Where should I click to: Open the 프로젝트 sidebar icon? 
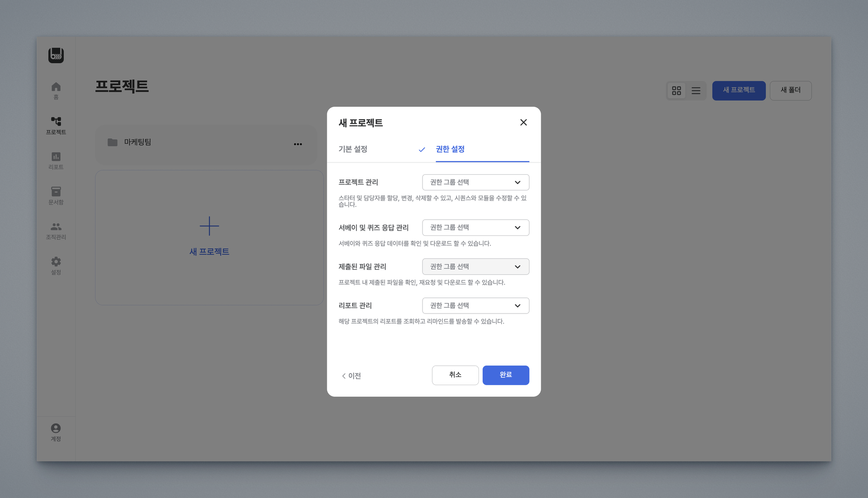pyautogui.click(x=56, y=122)
